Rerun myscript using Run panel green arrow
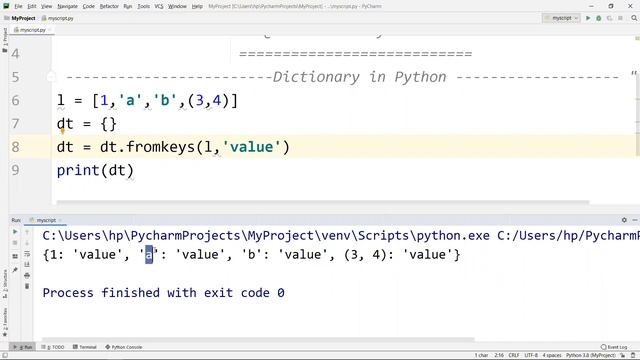Screen dimensions: 640x360 [x=15, y=231]
